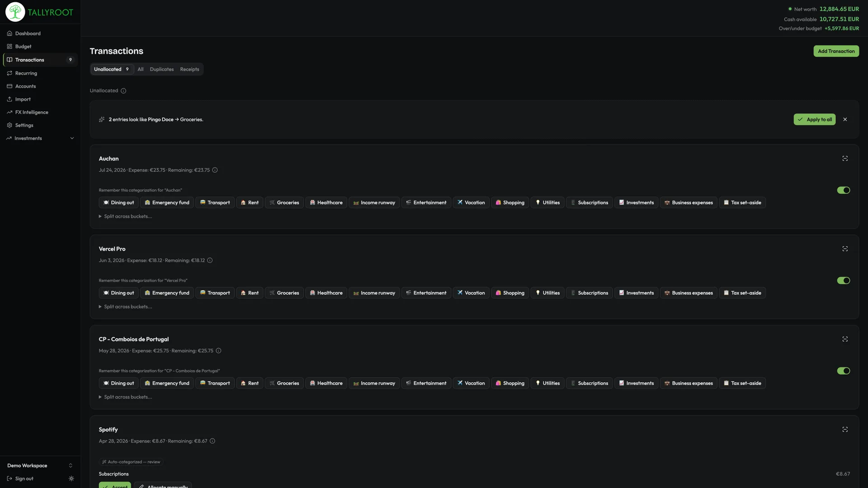Dismiss the Pingo Doce suggestion banner
This screenshot has width=868, height=488.
pos(845,120)
